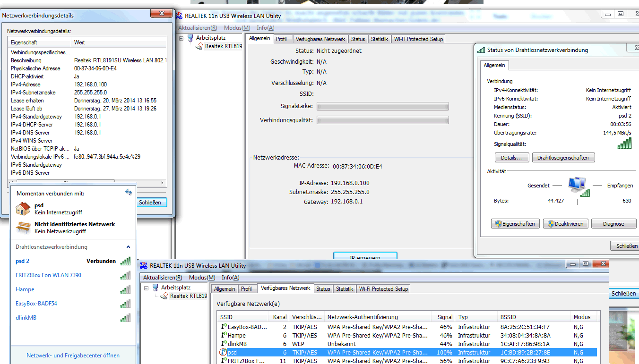This screenshot has width=639, height=364.
Task: Select Realtek RTL819 tree item in the Realtek window showing Allgemein
Action: click(x=224, y=46)
